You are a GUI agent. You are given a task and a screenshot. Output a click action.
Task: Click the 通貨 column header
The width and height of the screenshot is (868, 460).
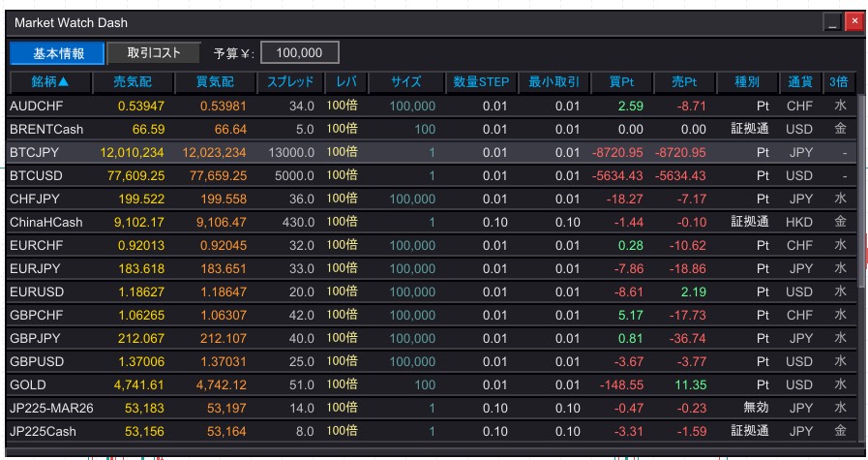799,82
